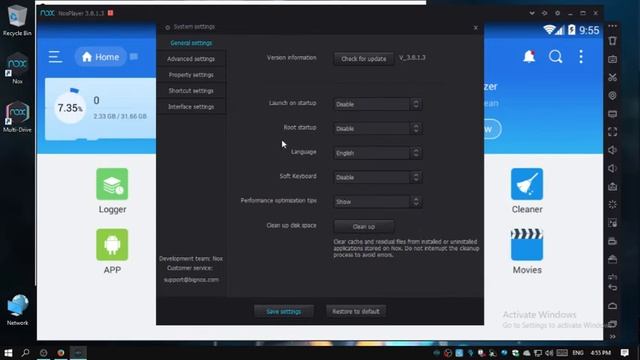Launch the Logger app icon
Viewport: 640px width, 360px height.
point(112,184)
